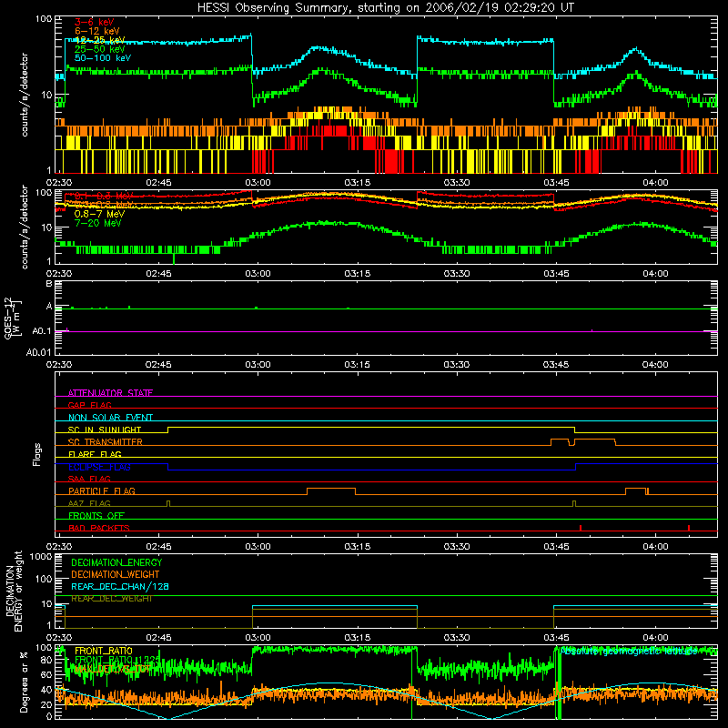Image resolution: width=728 pixels, height=728 pixels.
Task: Click the DECIMATION ENERGY or weight axis label
Action: pyautogui.click(x=14, y=591)
